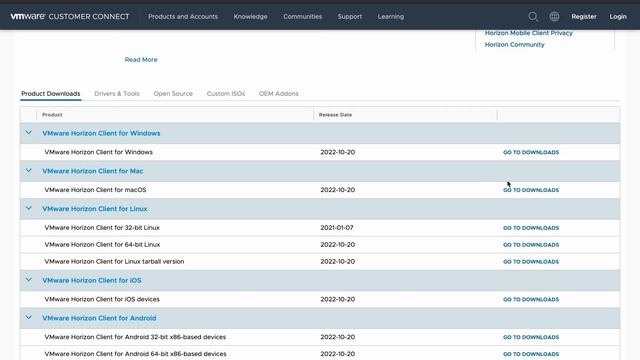Go to downloads for Android 64-bit x86 client
Viewport: 640px width, 360px height.
(x=531, y=354)
